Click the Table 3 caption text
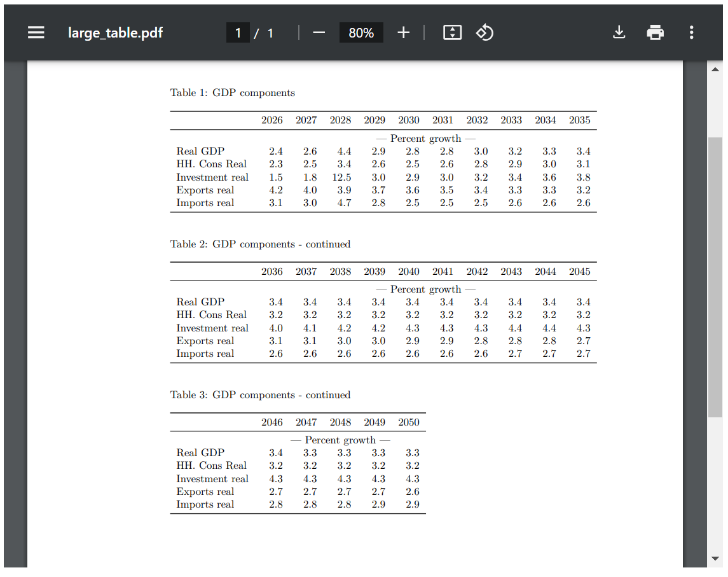This screenshot has height=577, width=728. (260, 395)
